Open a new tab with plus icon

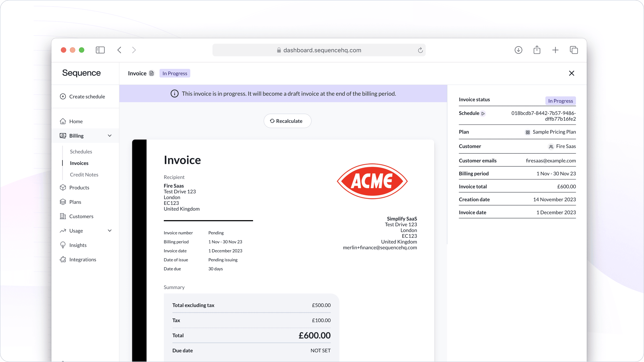tap(555, 50)
